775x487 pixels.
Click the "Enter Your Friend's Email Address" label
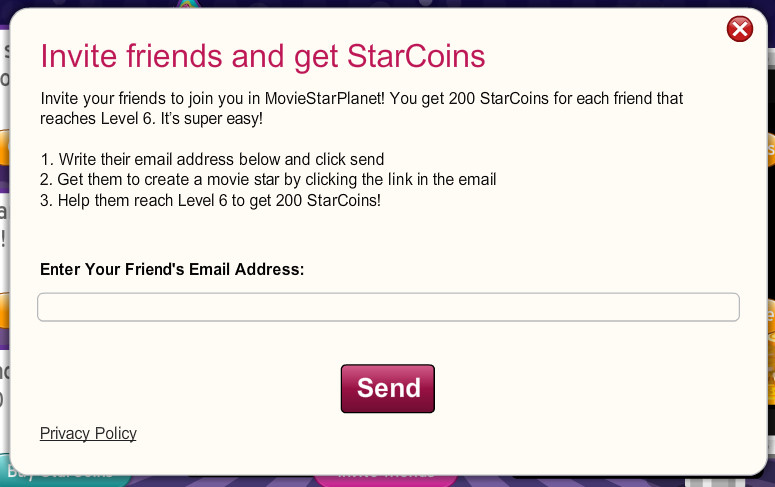(x=172, y=269)
